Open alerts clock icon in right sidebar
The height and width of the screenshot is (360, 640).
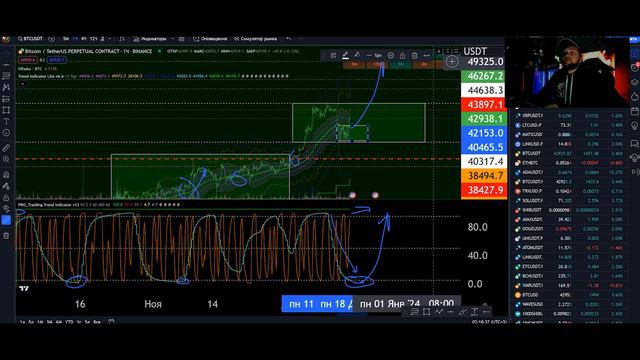(x=635, y=68)
